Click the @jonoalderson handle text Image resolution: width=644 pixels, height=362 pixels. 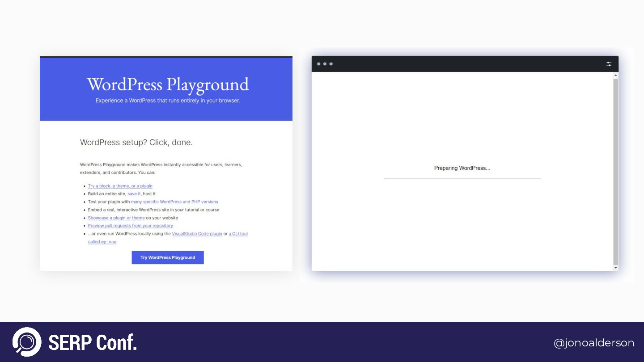pos(594,343)
